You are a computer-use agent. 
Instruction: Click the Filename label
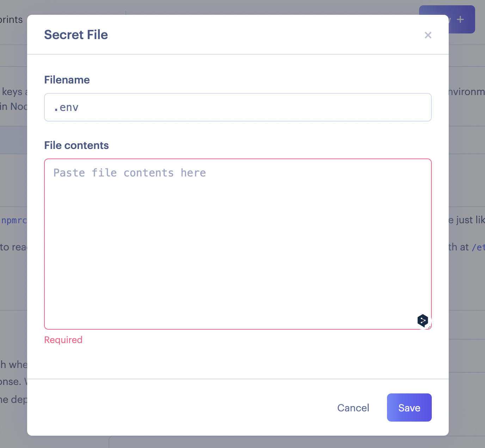(x=67, y=80)
